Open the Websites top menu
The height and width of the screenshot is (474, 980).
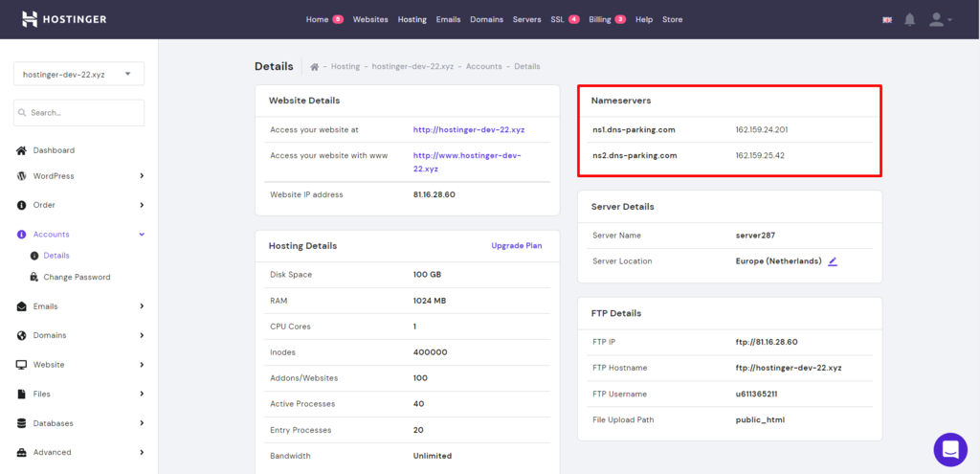pyautogui.click(x=370, y=19)
